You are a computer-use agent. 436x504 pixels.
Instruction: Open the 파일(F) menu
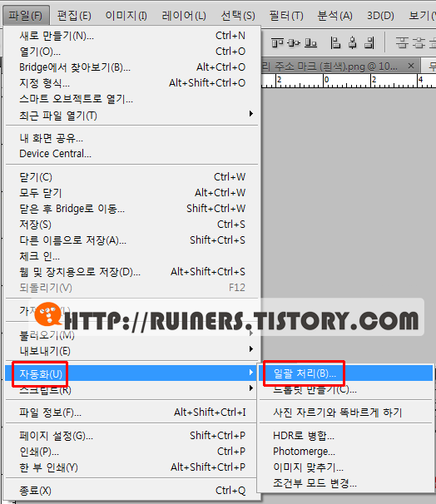[26, 16]
